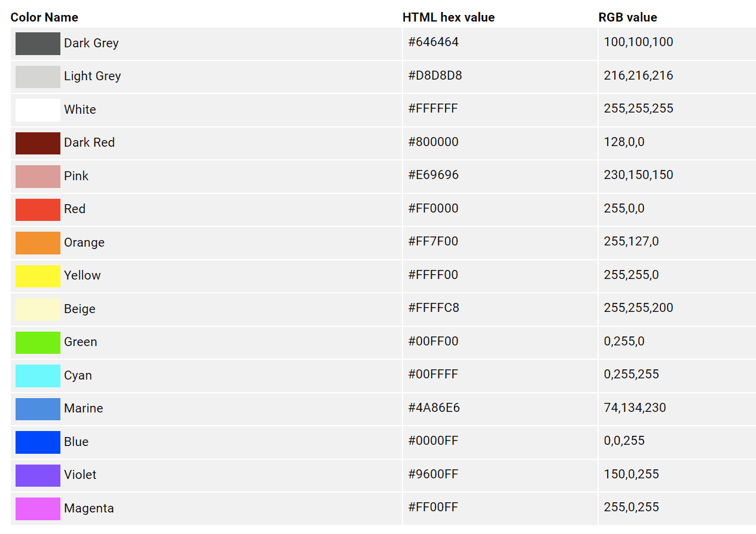
Task: Click the RGB value column header
Action: tap(627, 17)
